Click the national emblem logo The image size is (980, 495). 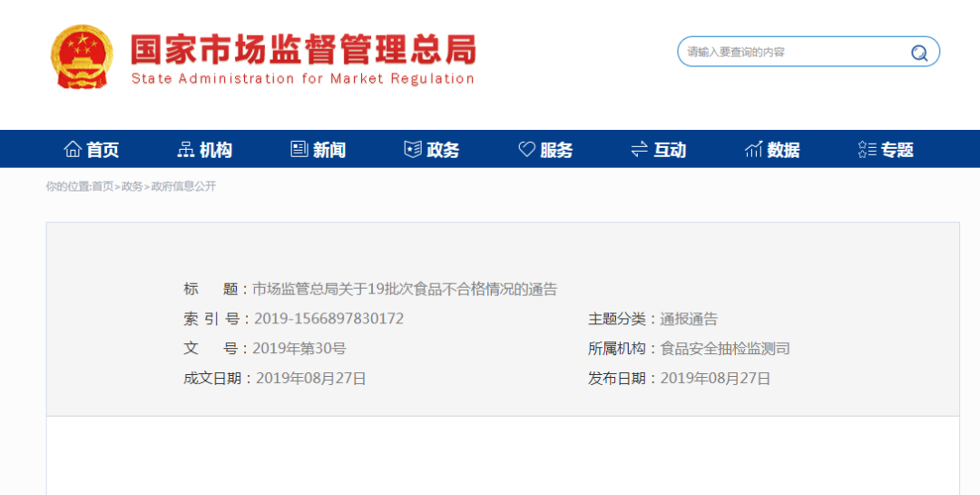tap(82, 56)
